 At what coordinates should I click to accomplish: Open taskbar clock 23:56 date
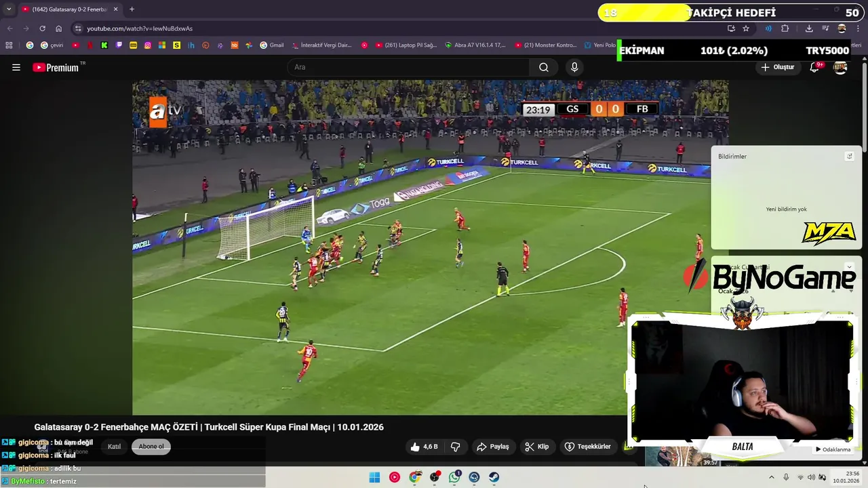click(846, 477)
